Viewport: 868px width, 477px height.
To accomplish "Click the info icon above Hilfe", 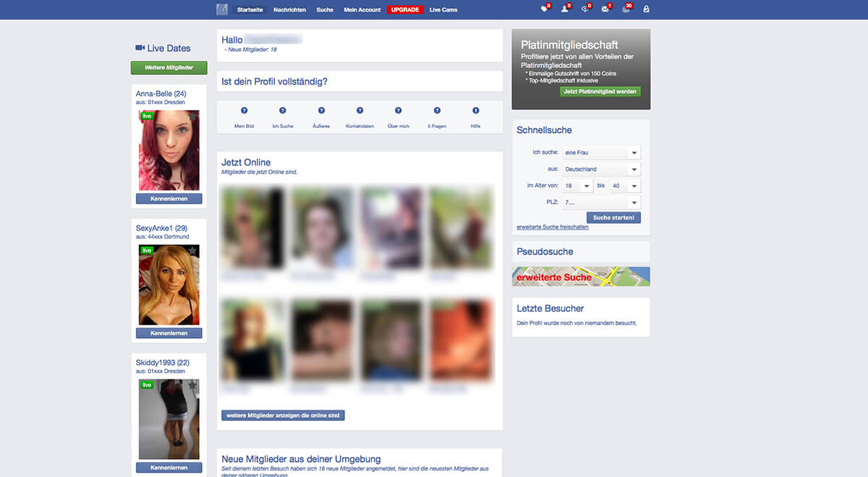I will 475,111.
